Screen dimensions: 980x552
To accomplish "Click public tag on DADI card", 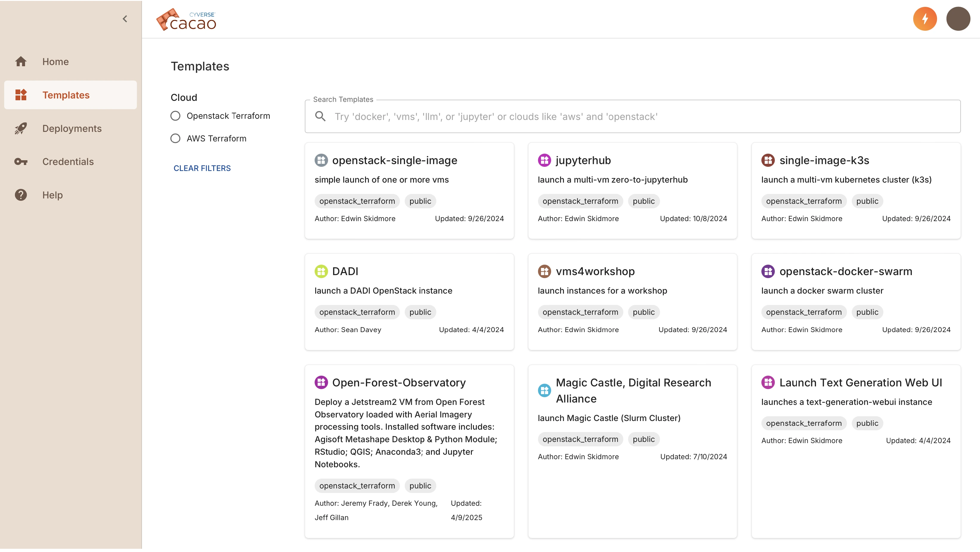I will pos(420,312).
